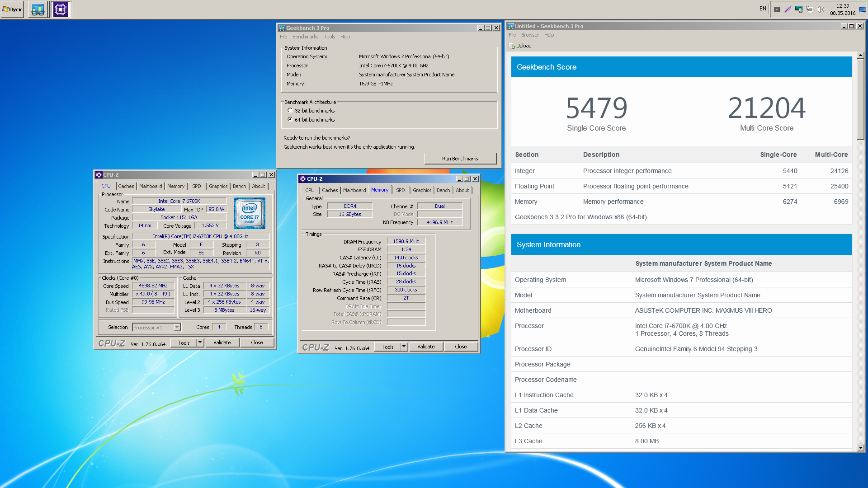This screenshot has width=868, height=488.
Task: Click the EN language indicator
Action: coord(763,9)
